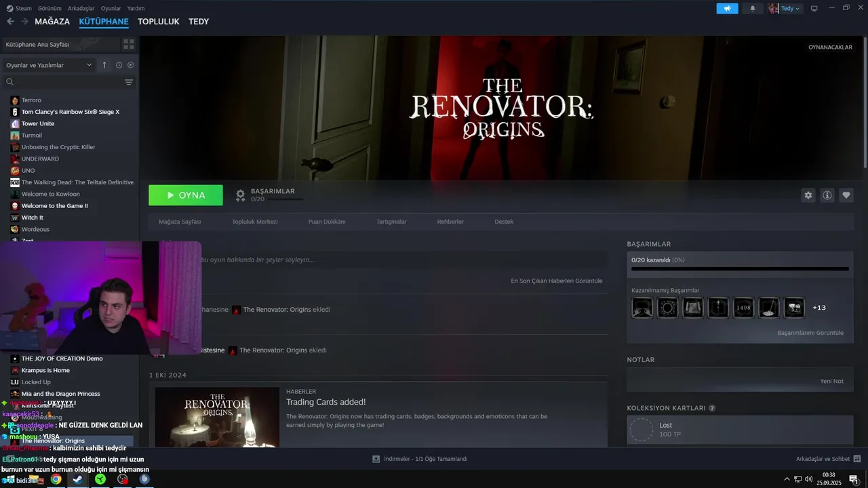Viewport: 868px width, 488px height.
Task: Create a Yeni Not note
Action: coord(832,381)
